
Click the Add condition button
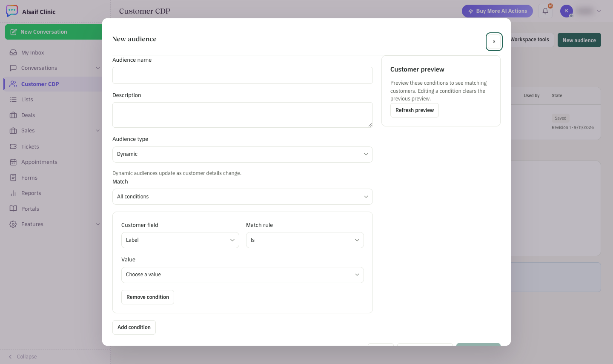(x=134, y=327)
